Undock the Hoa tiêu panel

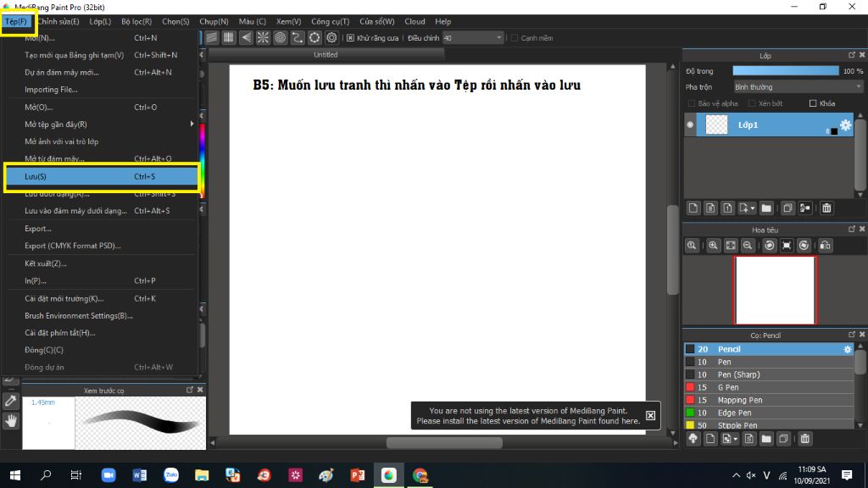coord(851,229)
